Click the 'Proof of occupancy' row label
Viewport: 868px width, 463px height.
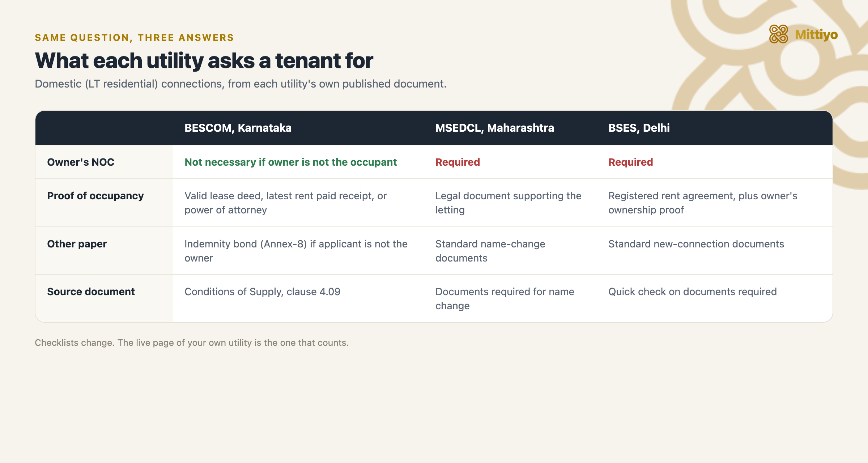pyautogui.click(x=95, y=196)
